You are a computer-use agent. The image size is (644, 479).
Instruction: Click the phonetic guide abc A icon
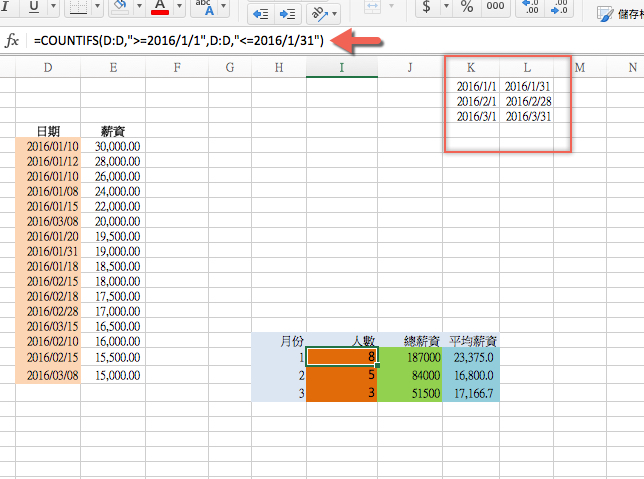(x=206, y=7)
